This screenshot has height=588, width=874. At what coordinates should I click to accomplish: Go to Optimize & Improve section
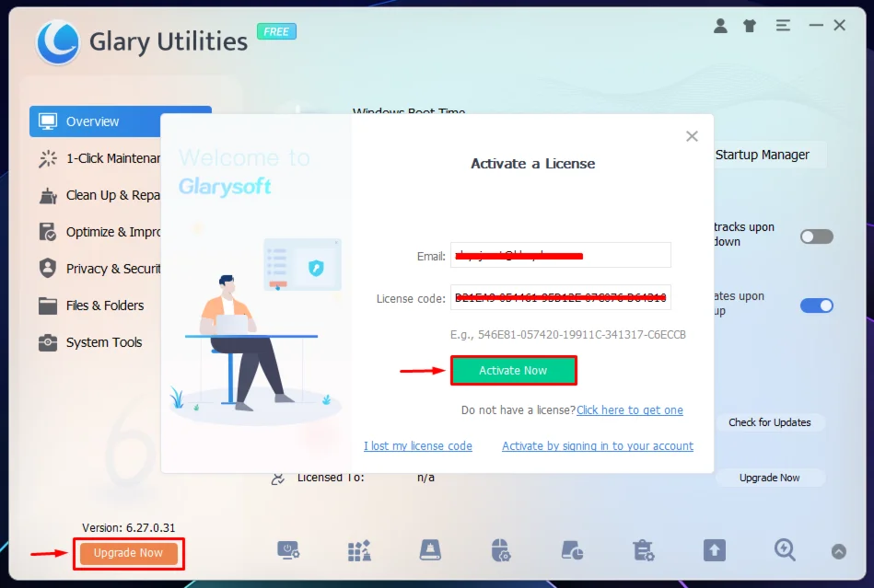pos(99,232)
